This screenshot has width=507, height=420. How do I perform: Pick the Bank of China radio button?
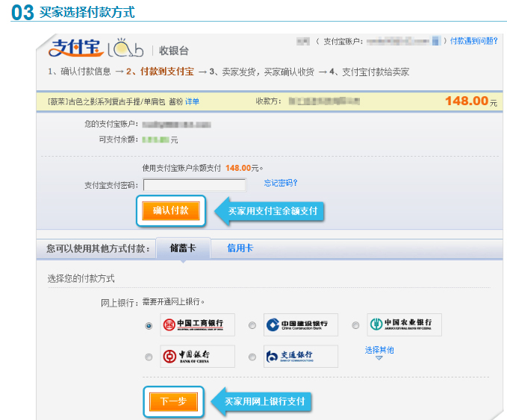(149, 357)
